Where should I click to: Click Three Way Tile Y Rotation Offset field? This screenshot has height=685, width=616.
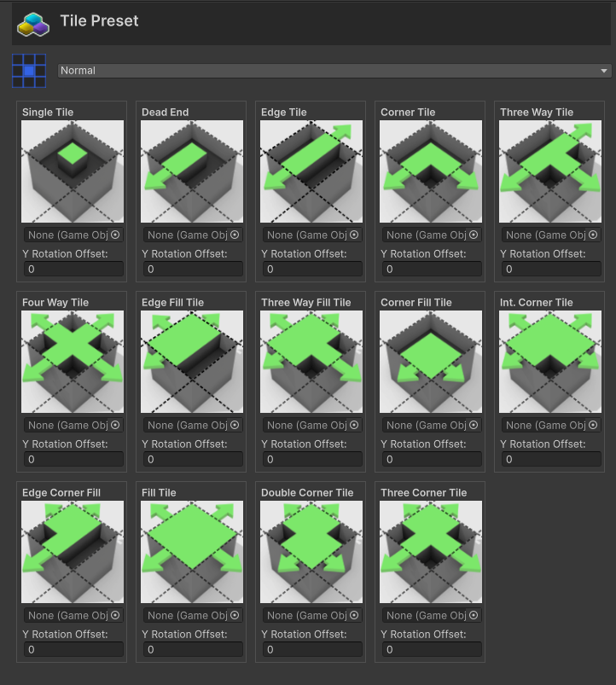[x=551, y=269]
